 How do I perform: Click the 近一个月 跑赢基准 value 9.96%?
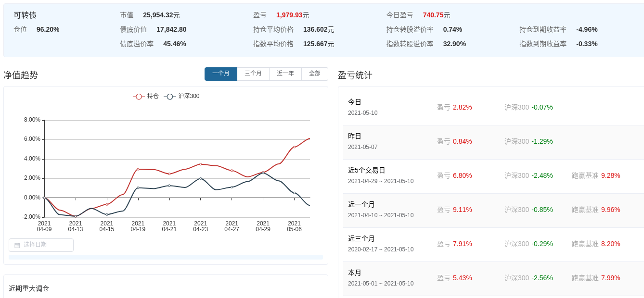(x=610, y=210)
